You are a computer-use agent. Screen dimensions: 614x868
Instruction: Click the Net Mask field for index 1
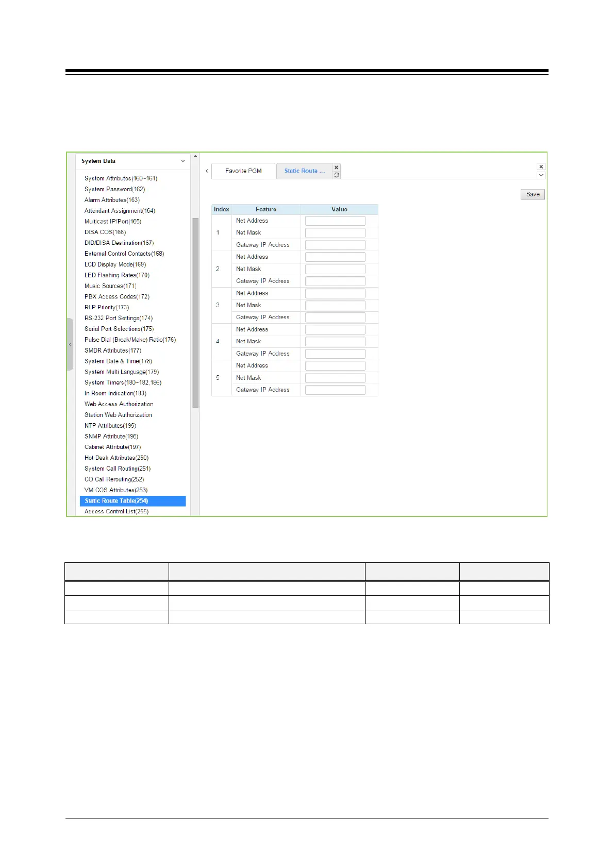tap(335, 233)
